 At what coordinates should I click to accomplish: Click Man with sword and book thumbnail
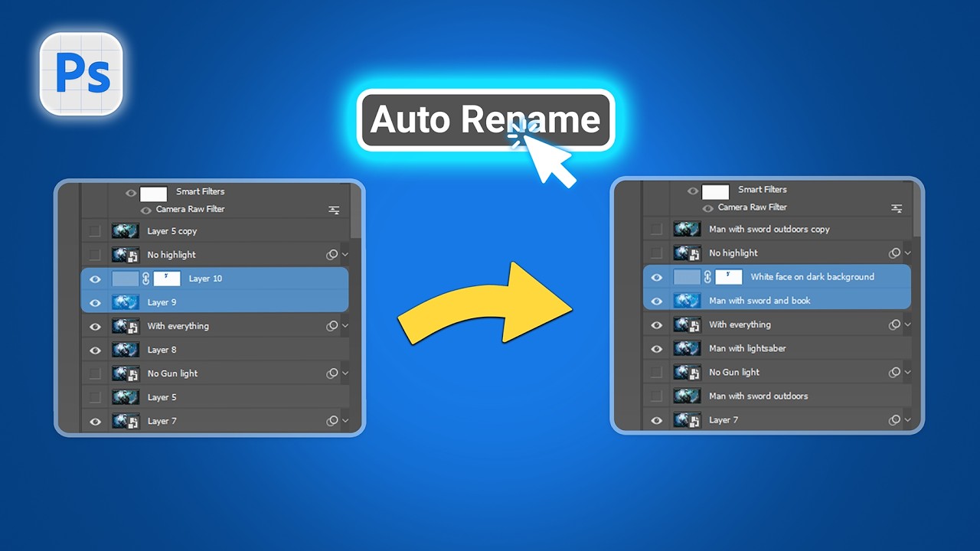[687, 301]
